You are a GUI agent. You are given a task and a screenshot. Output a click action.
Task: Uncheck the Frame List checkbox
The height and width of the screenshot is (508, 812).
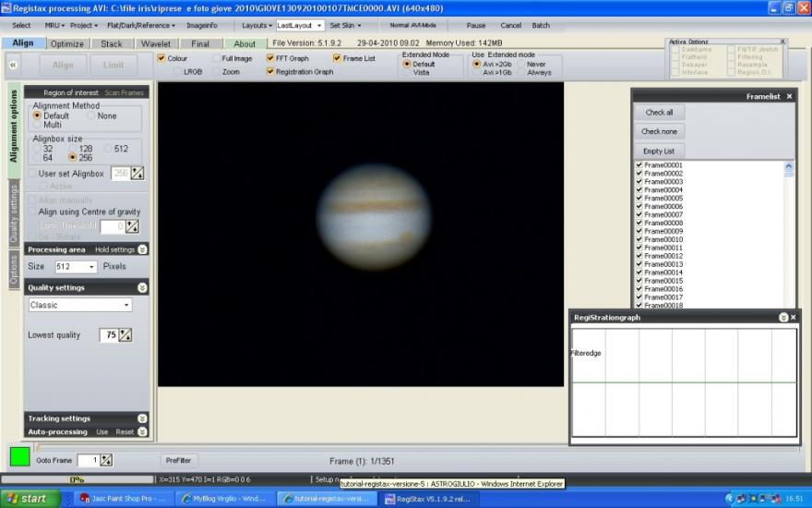coord(337,58)
